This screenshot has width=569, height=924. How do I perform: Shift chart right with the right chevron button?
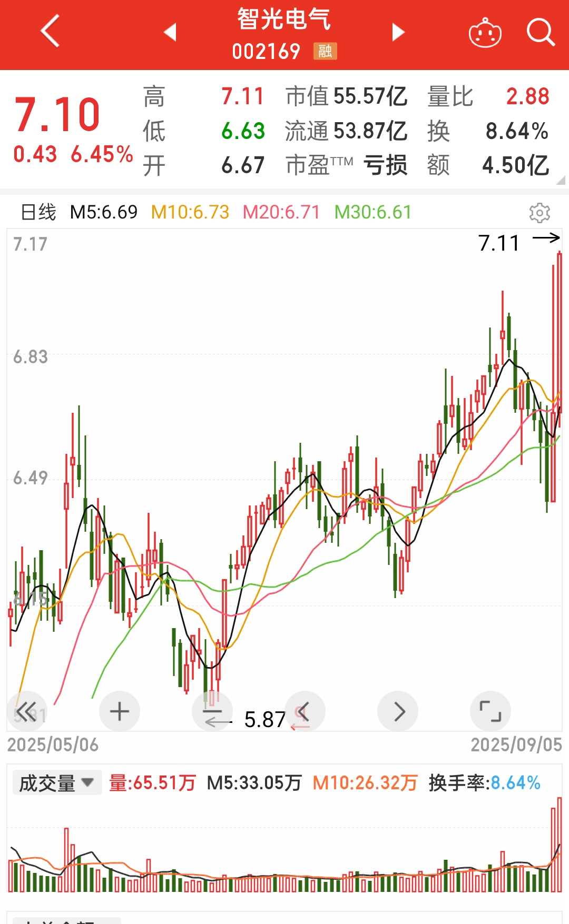click(x=398, y=711)
